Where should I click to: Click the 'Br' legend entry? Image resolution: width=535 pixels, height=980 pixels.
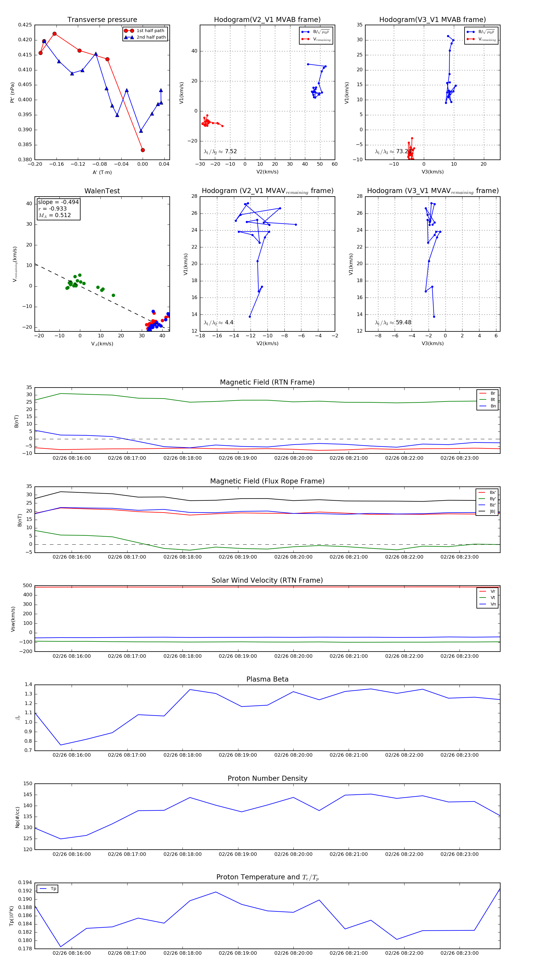click(x=488, y=393)
